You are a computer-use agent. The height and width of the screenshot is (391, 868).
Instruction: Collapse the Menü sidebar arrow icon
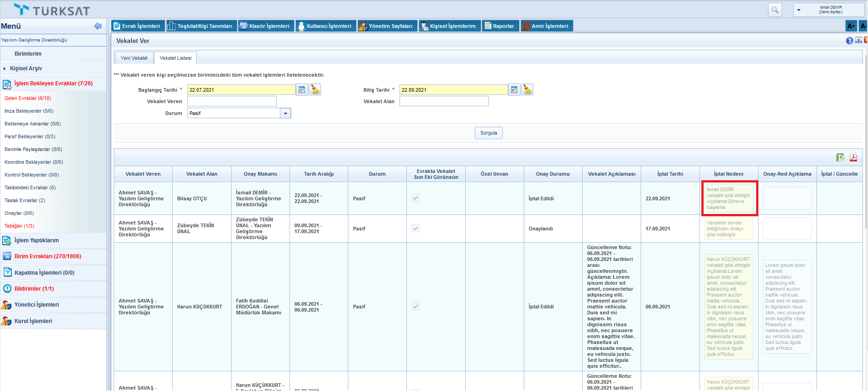98,26
